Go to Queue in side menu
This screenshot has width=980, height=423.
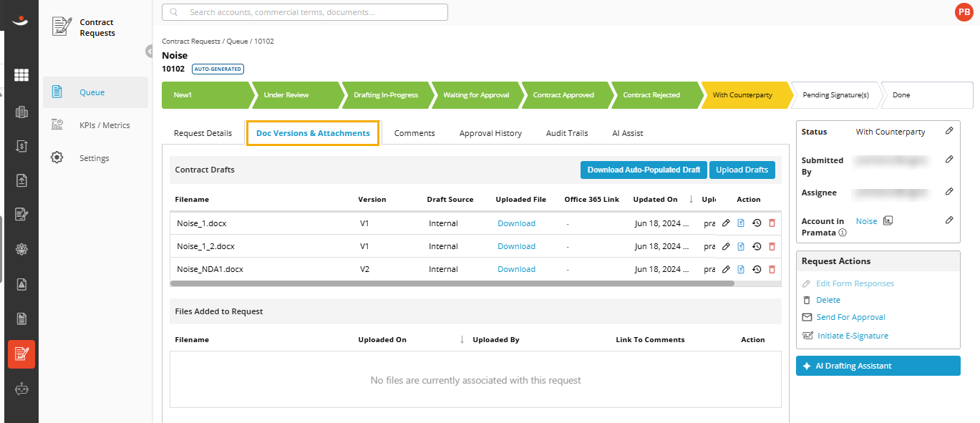95,92
